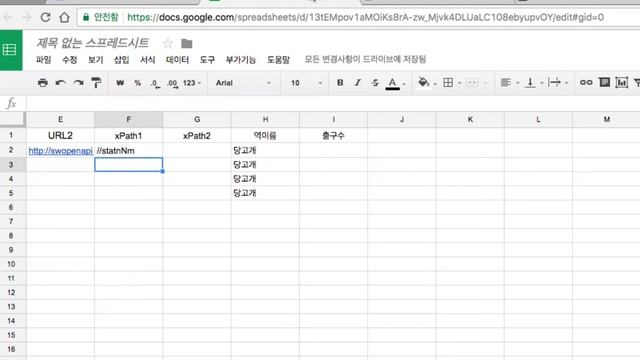
Task: Select the xPath2 header cell
Action: tap(197, 136)
